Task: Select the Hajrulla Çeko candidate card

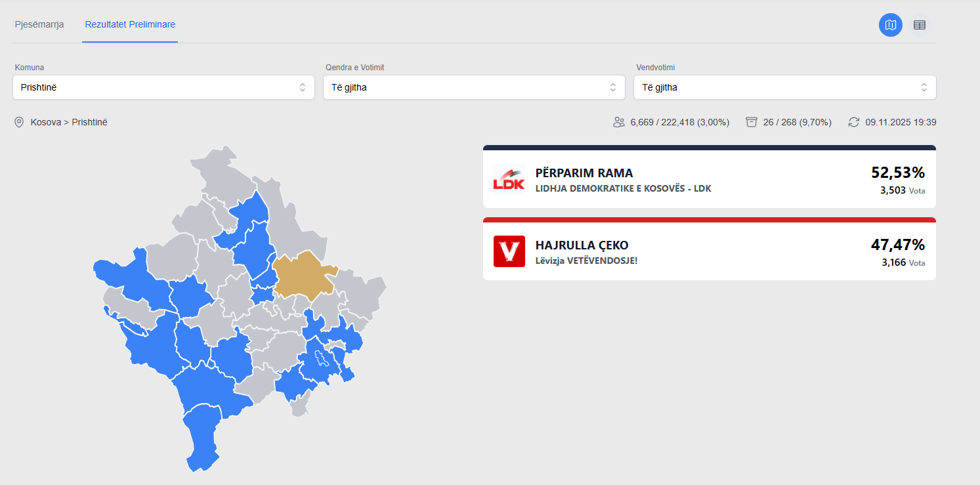Action: click(x=709, y=252)
